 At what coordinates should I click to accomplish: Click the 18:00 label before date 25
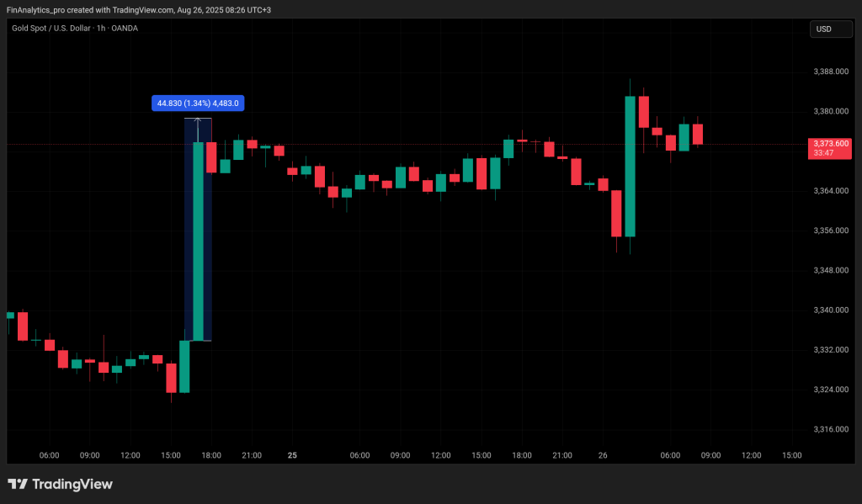point(211,455)
